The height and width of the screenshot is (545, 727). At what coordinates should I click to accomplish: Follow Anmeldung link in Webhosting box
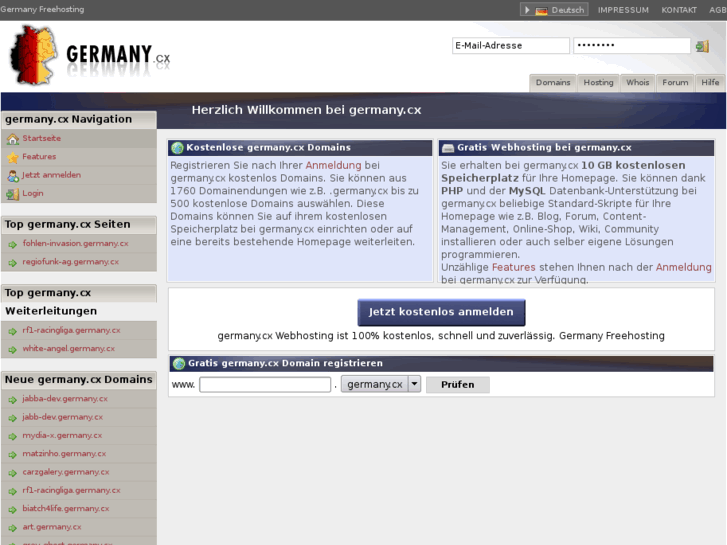point(683,267)
